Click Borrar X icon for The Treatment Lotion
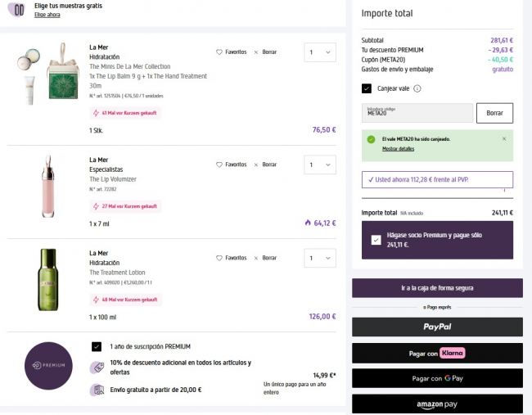The image size is (532, 415). [256, 258]
